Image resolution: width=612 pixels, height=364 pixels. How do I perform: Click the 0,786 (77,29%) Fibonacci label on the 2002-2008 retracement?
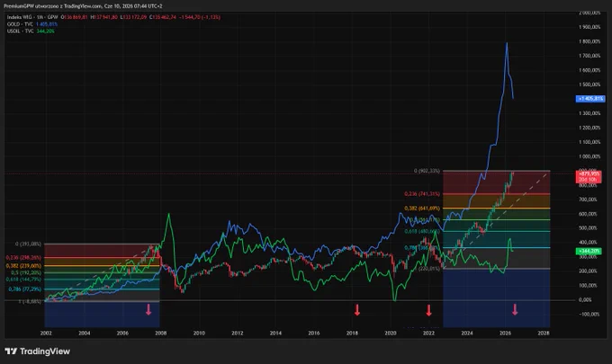click(x=24, y=289)
